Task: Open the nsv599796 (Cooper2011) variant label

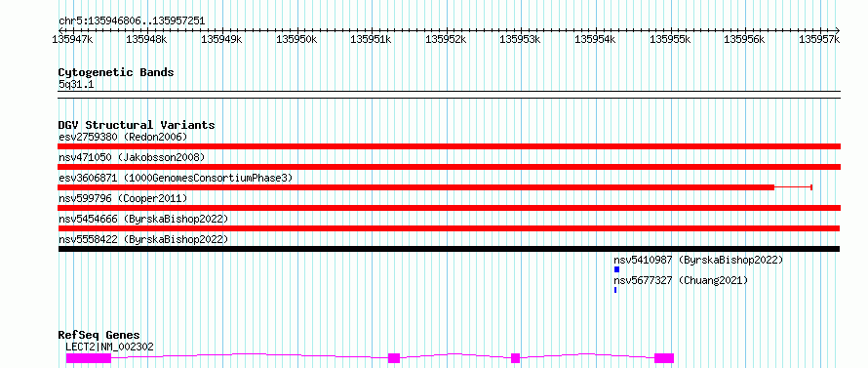Action: pyautogui.click(x=123, y=198)
